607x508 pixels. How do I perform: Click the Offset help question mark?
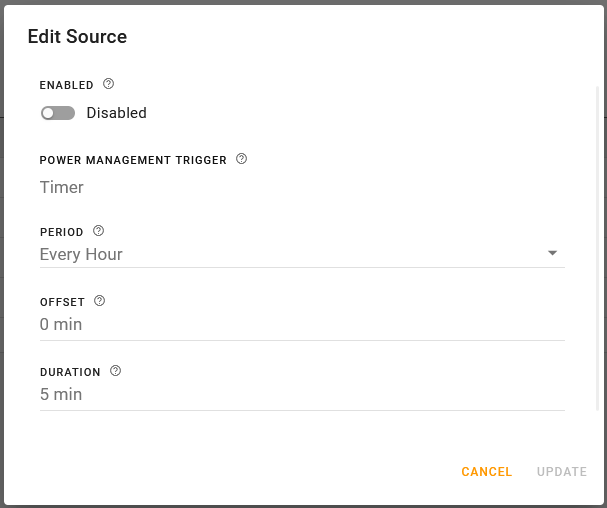pos(99,301)
